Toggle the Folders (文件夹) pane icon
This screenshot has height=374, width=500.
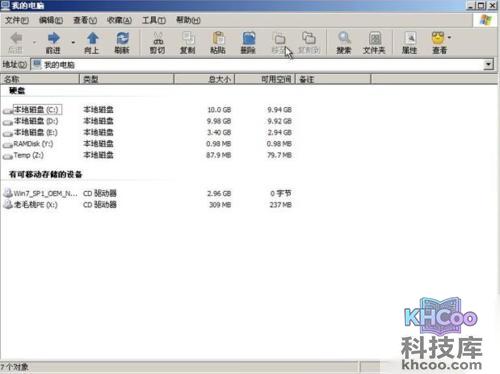(x=375, y=38)
